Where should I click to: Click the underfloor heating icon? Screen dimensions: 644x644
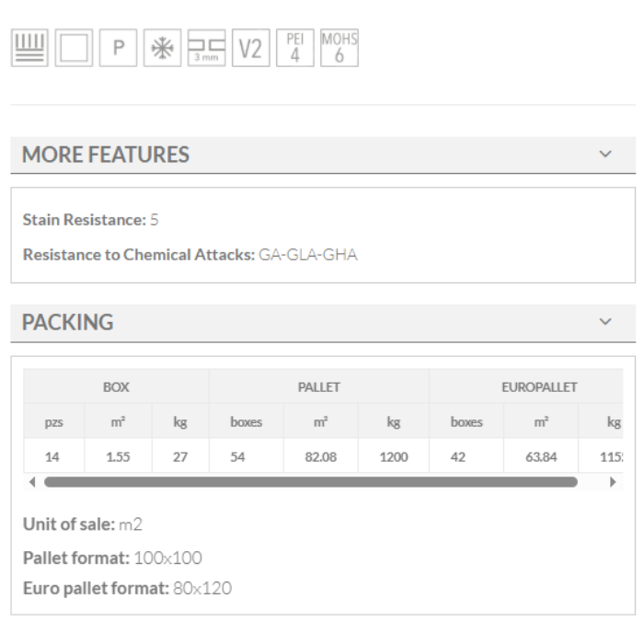(x=29, y=49)
